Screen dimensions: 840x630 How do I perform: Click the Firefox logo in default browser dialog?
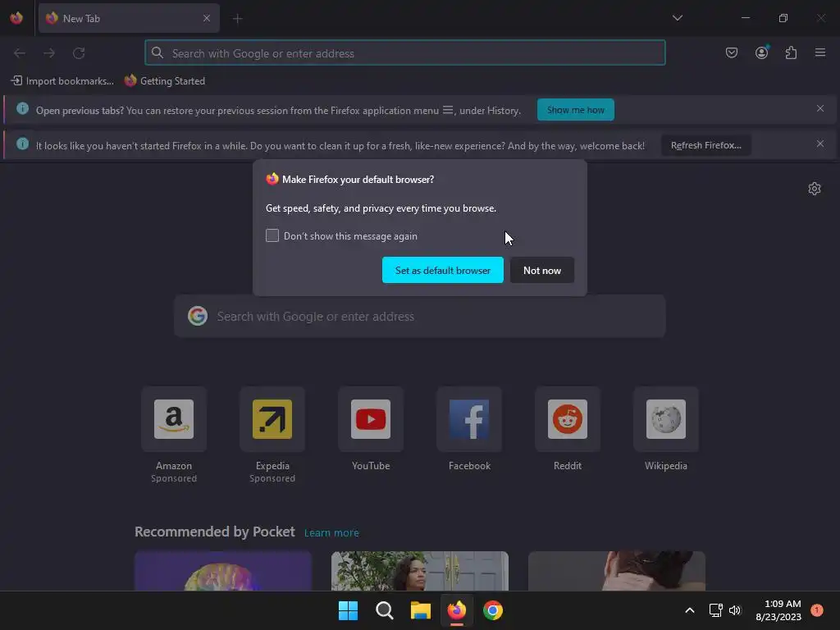(272, 179)
